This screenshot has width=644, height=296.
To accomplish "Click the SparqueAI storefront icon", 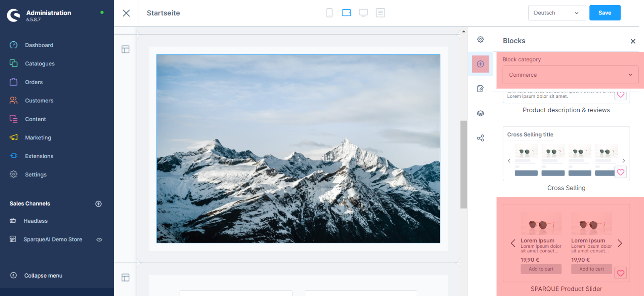I will tap(13, 239).
